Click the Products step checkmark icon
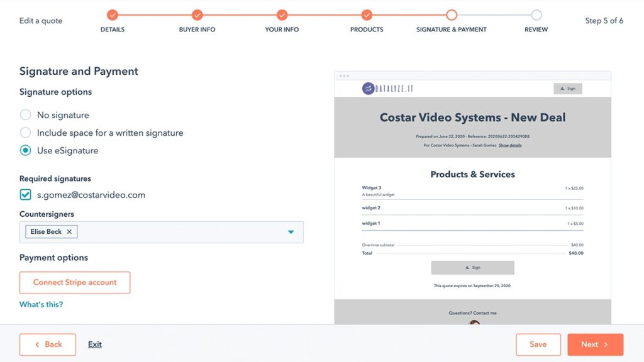 click(367, 14)
